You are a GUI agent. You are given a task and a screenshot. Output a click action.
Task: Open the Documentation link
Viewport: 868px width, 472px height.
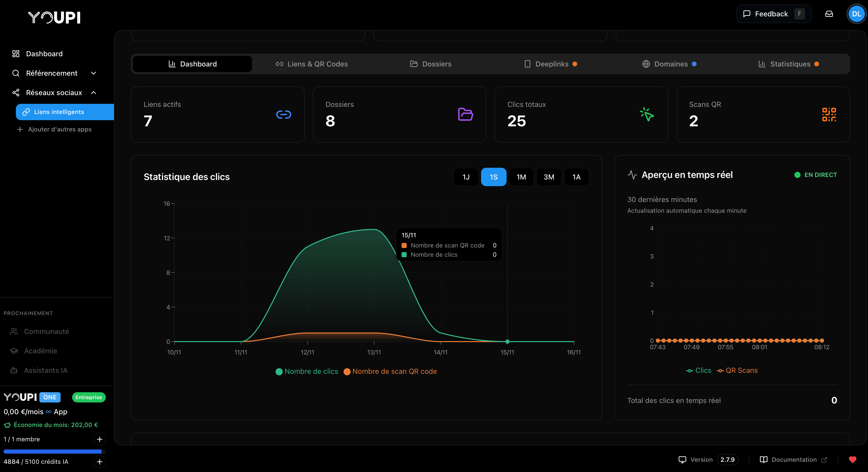794,459
